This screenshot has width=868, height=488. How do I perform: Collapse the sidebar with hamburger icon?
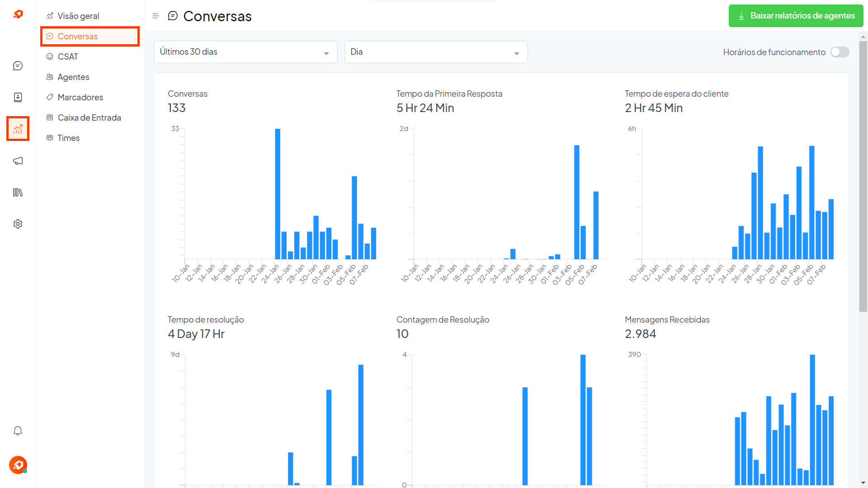tap(156, 16)
